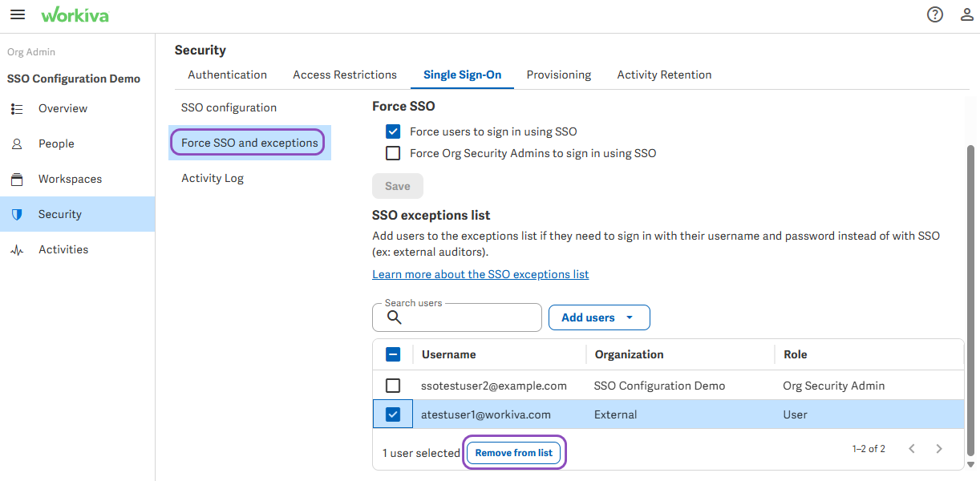Click the Save button

click(x=398, y=186)
